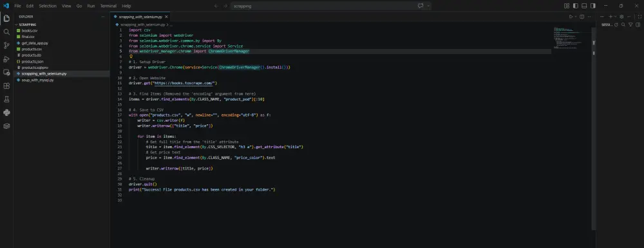The height and width of the screenshot is (248, 644).
Task: Search within the sessions panel
Action: pyautogui.click(x=623, y=24)
